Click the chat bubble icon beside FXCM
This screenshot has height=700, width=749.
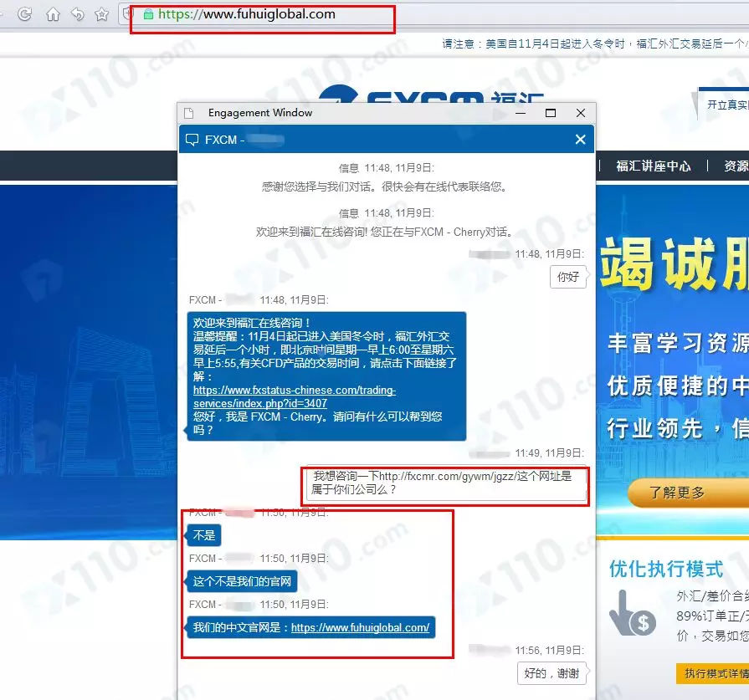pos(192,140)
